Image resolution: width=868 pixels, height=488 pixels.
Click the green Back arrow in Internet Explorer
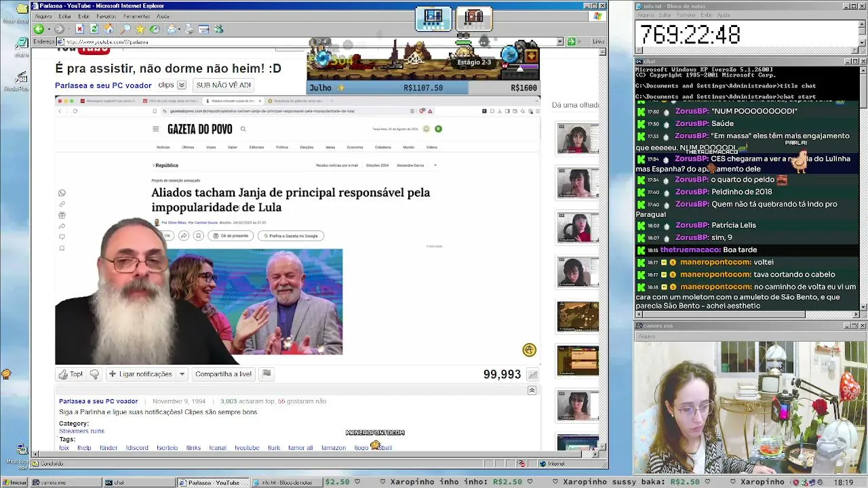coord(39,29)
